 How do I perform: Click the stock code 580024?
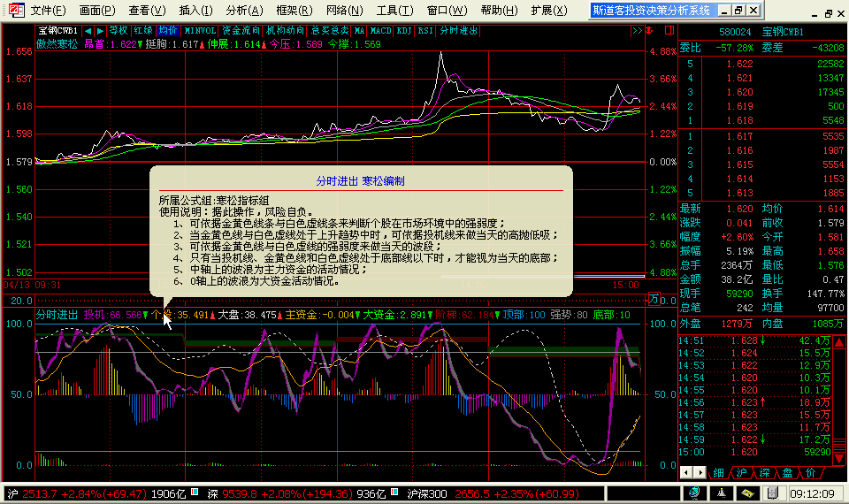pyautogui.click(x=735, y=32)
